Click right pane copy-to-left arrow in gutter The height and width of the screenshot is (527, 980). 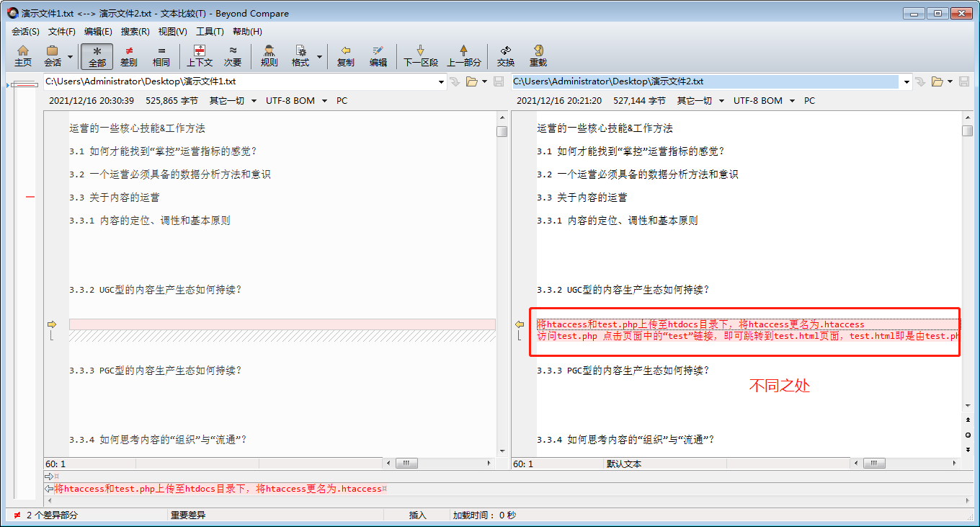coord(520,324)
